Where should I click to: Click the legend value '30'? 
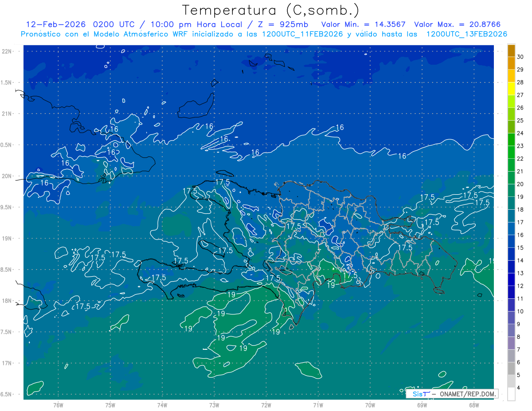click(520, 57)
